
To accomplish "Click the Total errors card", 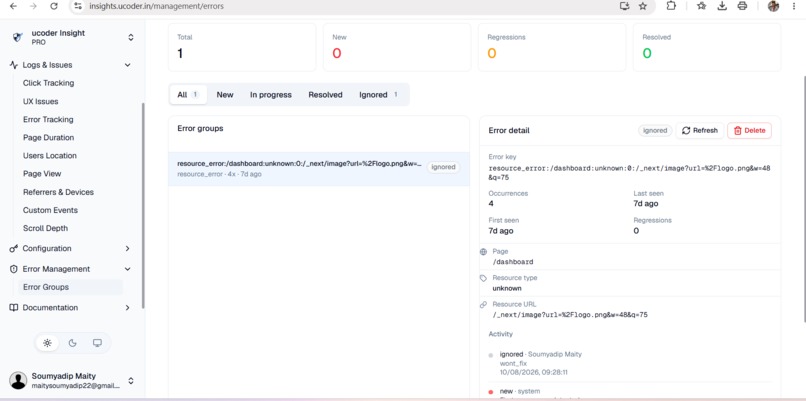I will [242, 47].
